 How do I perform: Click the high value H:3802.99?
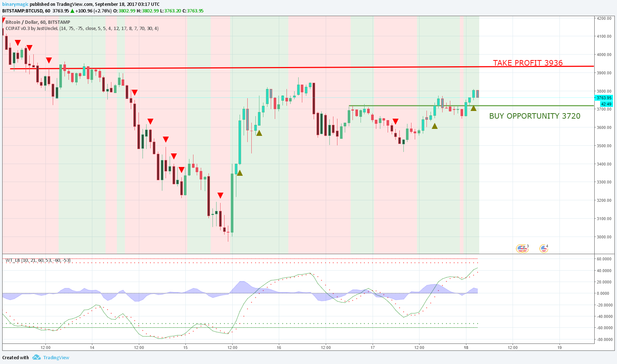148,11
